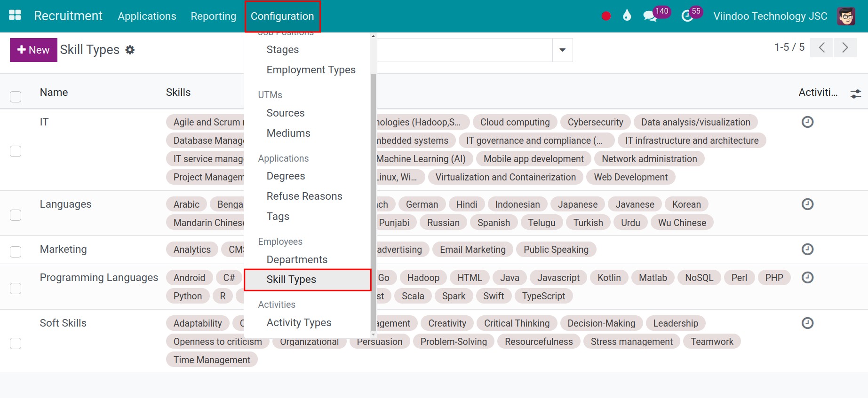The image size is (868, 398).
Task: Open the column settings adjust icon
Action: click(x=855, y=94)
